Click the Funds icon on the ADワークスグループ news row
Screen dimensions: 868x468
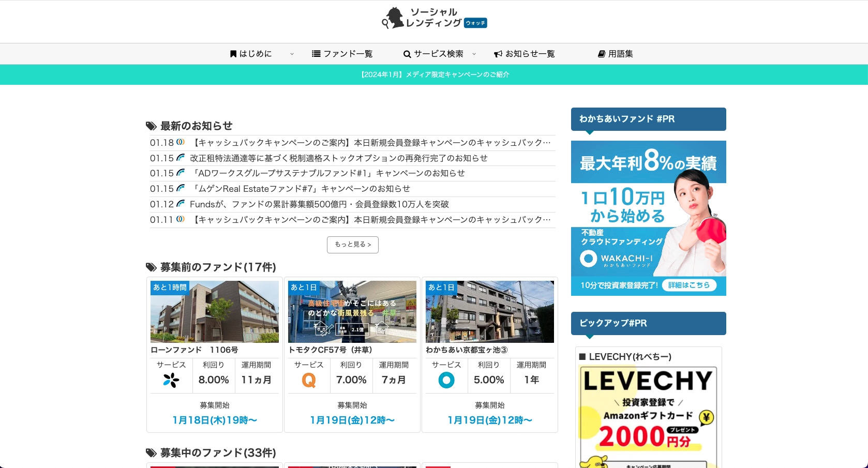coord(181,173)
